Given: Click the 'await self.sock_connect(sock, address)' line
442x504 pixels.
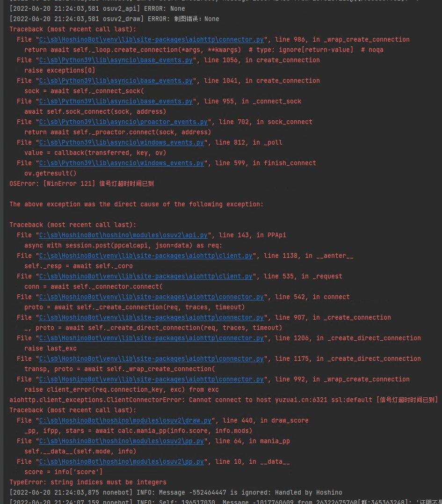Looking at the screenshot, I should pos(95,111).
